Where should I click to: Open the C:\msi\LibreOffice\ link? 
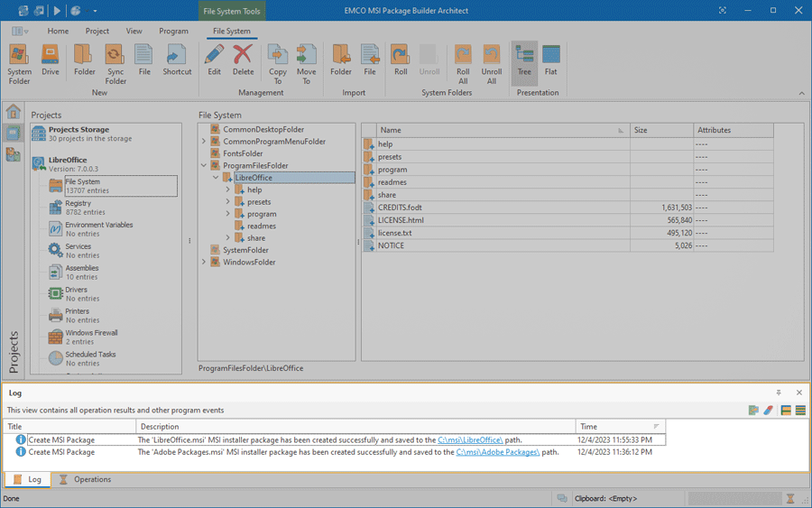pos(470,440)
